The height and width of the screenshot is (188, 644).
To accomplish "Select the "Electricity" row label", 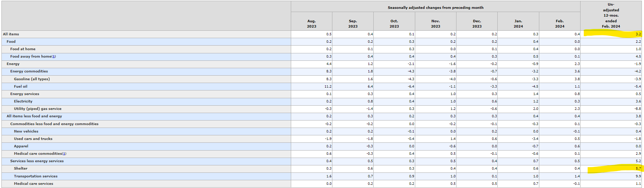I will (x=23, y=101).
